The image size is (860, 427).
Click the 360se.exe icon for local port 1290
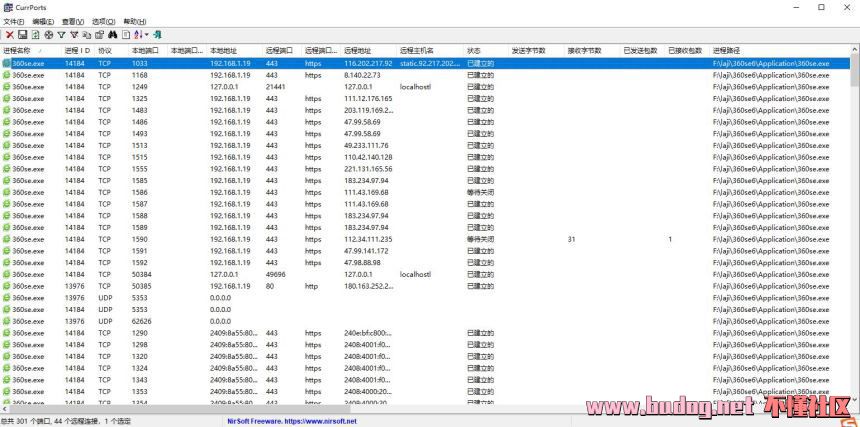(7, 333)
